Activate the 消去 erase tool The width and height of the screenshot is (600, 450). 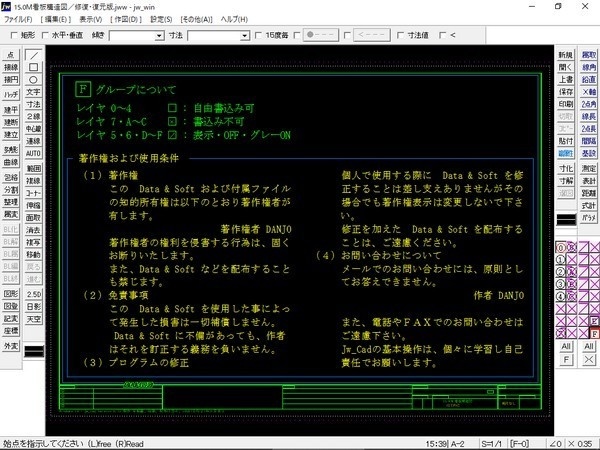33,230
